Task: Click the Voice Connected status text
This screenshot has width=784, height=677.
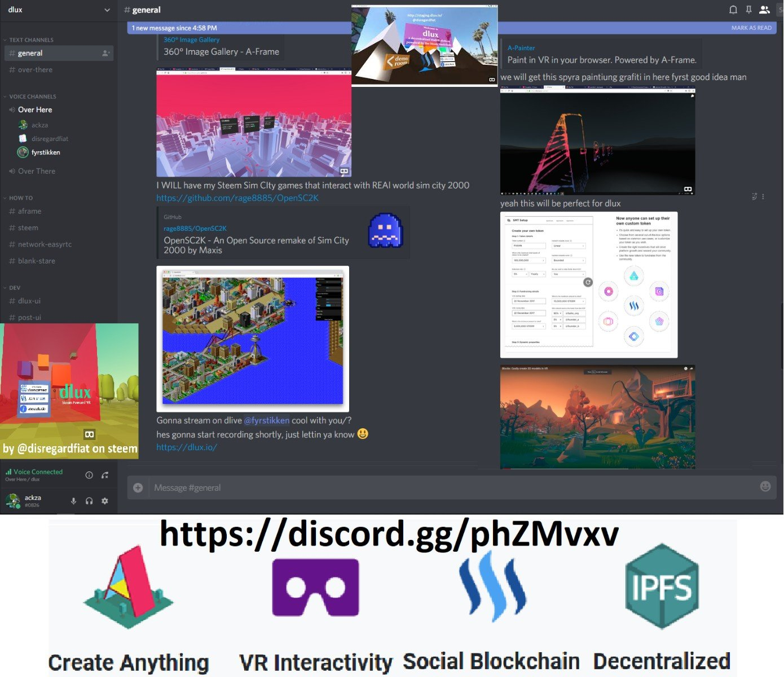Action: 38,472
